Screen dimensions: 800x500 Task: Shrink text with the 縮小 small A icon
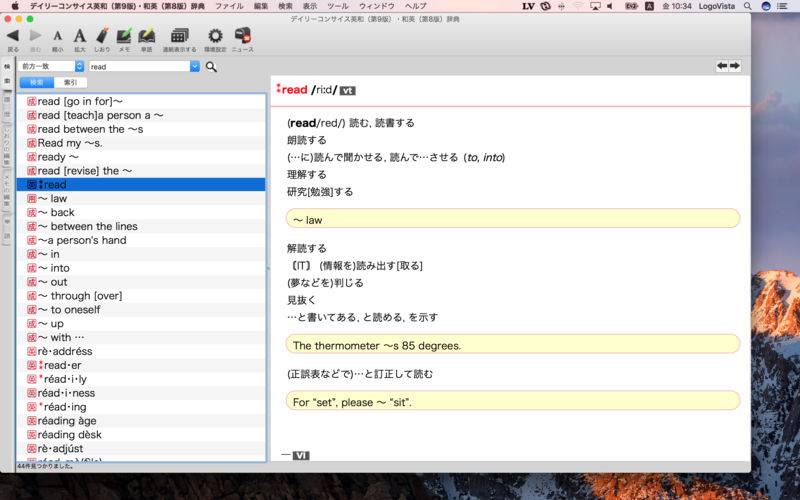pos(58,36)
